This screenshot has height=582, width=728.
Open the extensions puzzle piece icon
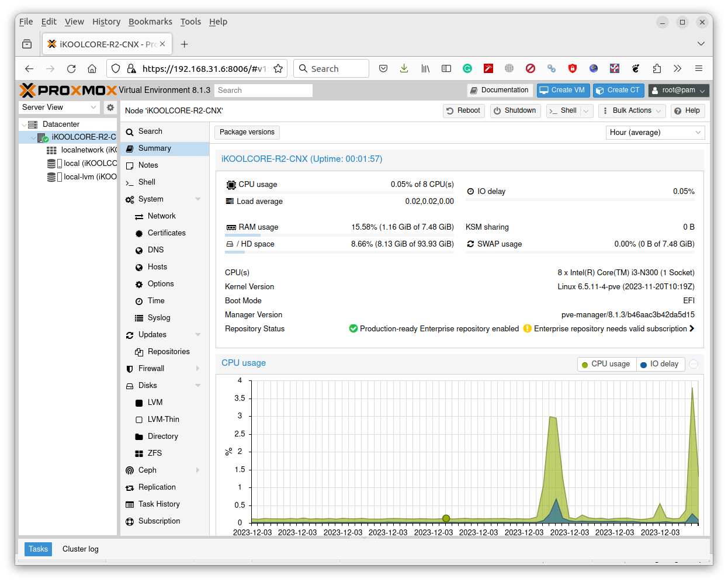point(657,68)
